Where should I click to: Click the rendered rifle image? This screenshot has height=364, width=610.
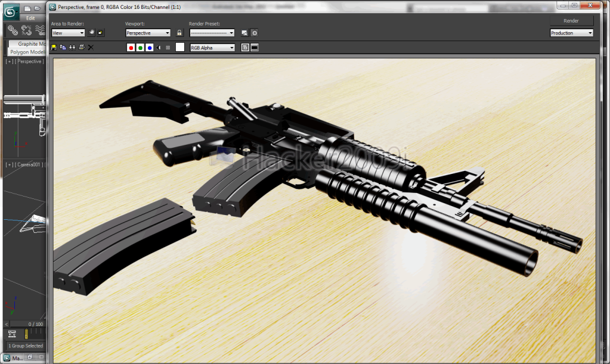[324, 210]
